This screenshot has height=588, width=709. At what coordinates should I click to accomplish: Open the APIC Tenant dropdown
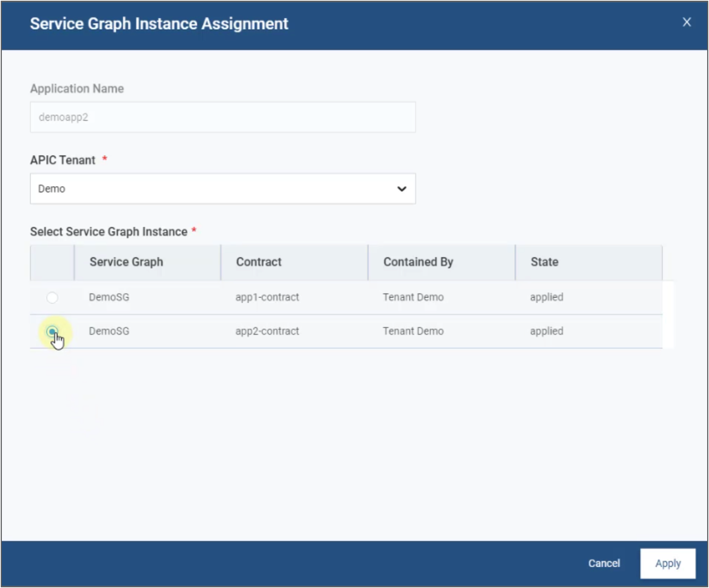223,189
